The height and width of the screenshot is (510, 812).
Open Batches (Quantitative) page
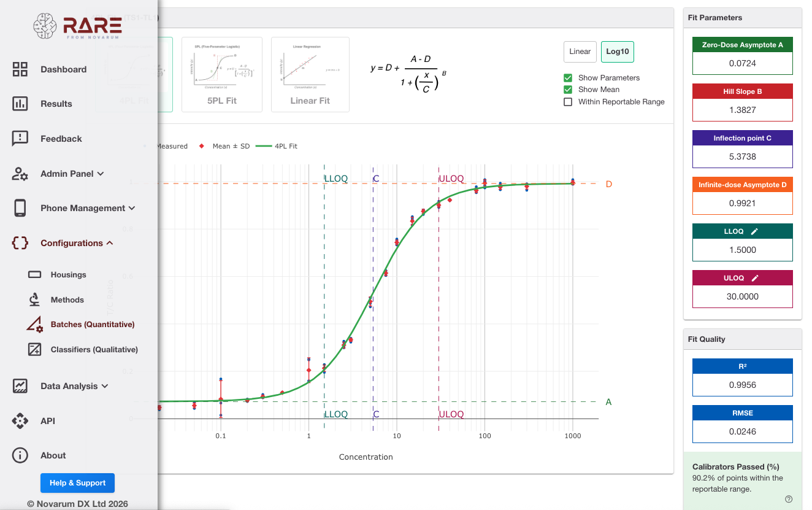[93, 324]
